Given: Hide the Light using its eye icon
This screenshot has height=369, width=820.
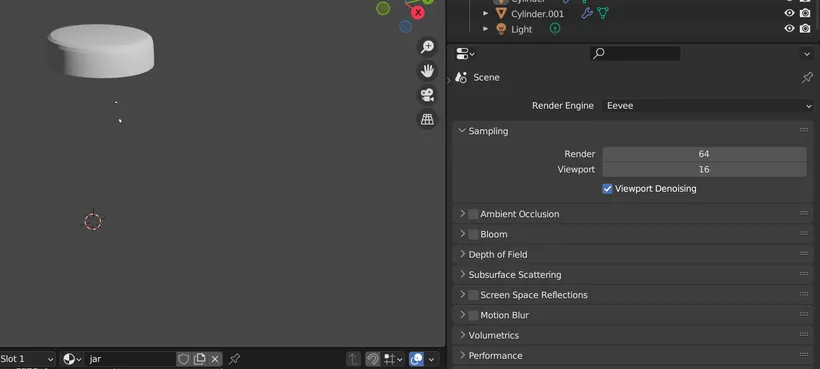Looking at the screenshot, I should [x=789, y=29].
